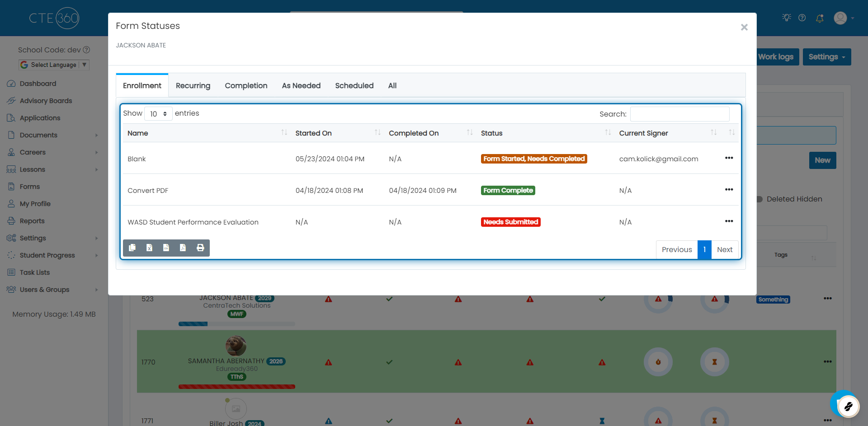Copy table data with the copy icon
The width and height of the screenshot is (868, 426).
click(x=132, y=248)
